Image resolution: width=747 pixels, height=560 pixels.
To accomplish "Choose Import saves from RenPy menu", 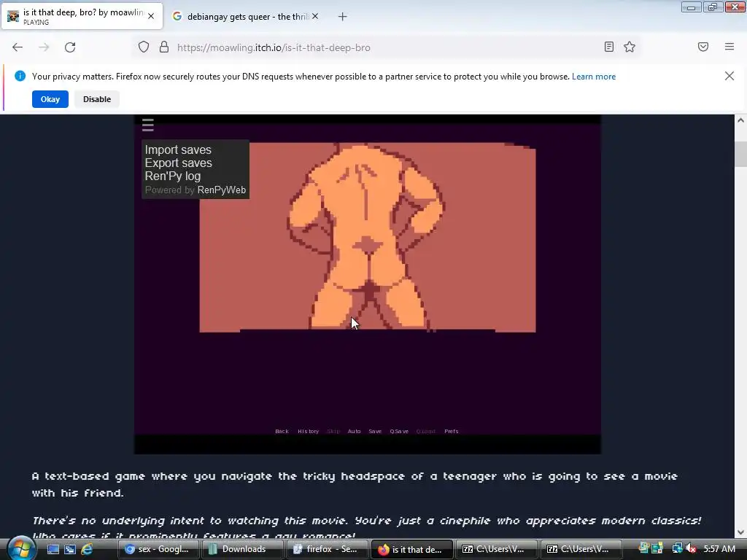I will 178,149.
